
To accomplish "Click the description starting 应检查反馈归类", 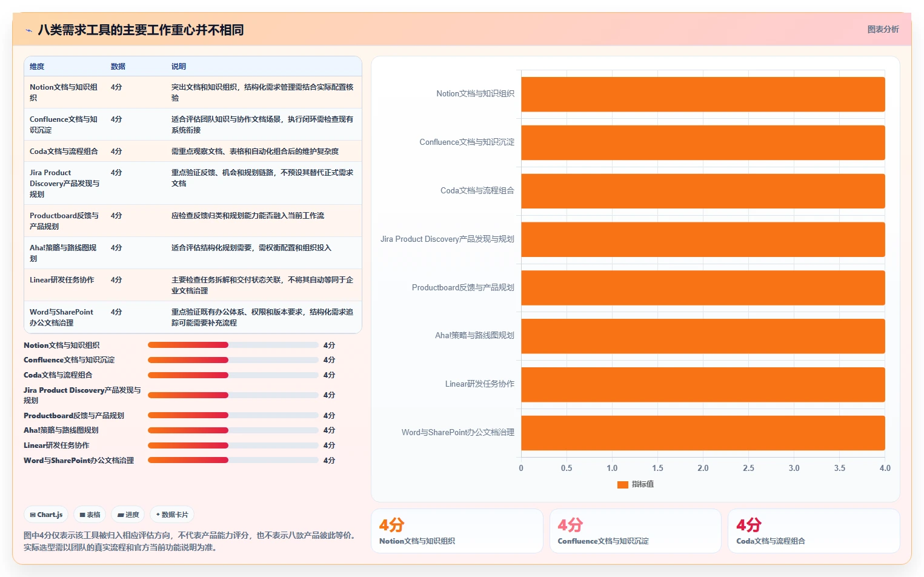I will tap(248, 216).
